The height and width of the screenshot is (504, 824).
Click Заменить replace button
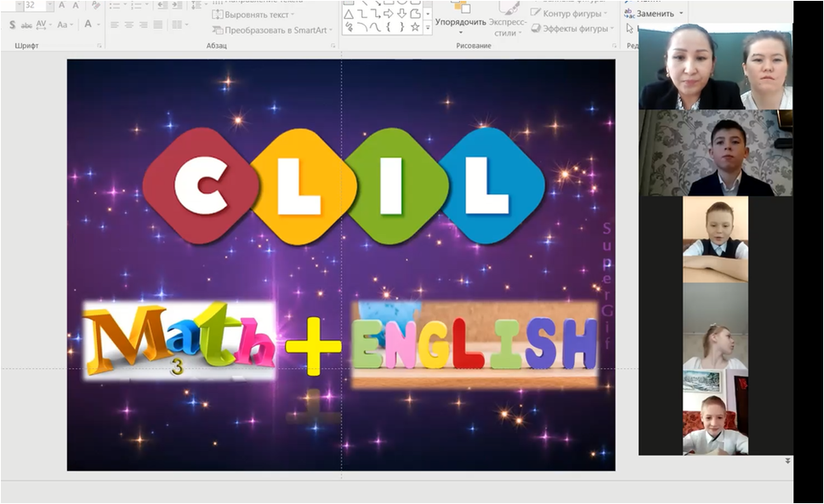pos(655,14)
